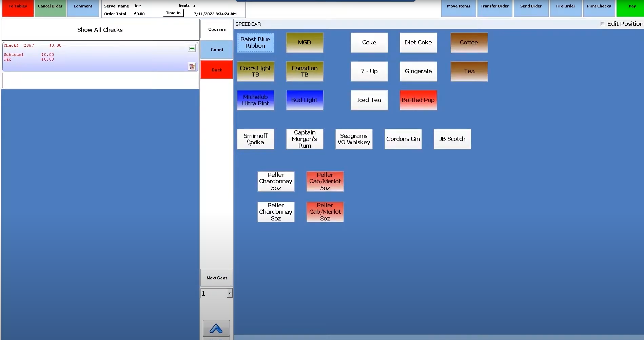Open the seat number dropdown

coord(229,293)
